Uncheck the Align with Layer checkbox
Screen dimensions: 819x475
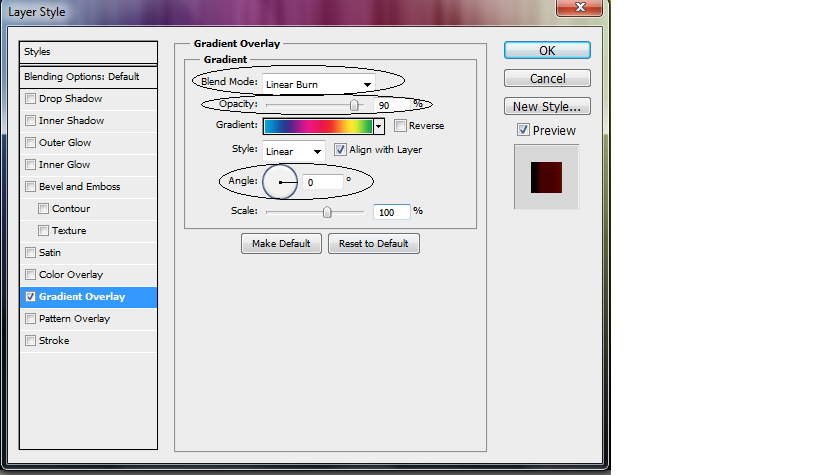click(x=340, y=150)
